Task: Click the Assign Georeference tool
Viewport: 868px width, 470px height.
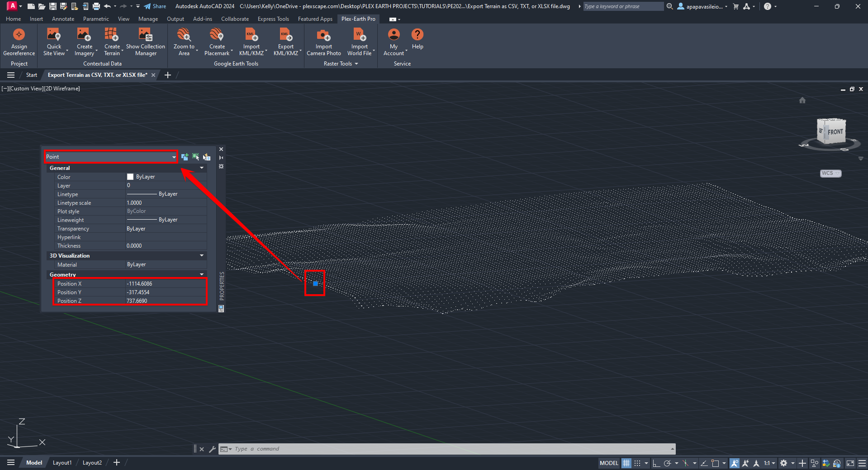Action: 19,42
